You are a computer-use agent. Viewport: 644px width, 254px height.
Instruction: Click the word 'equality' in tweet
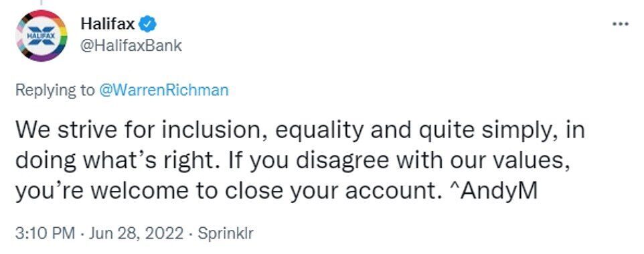319,132
